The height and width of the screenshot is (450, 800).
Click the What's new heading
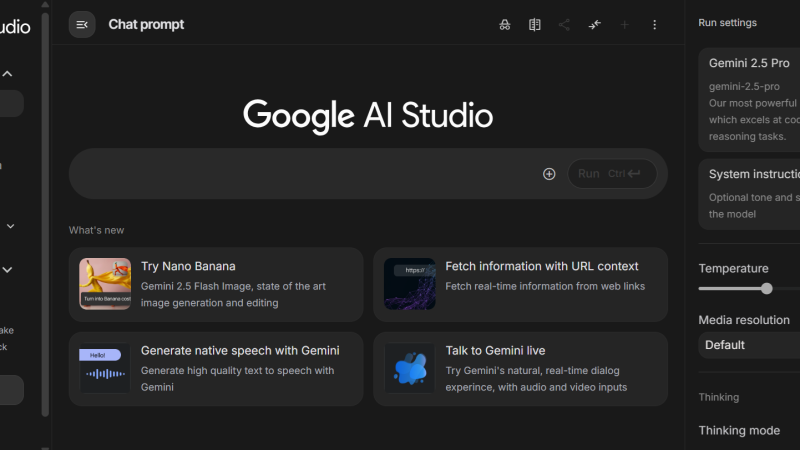pyautogui.click(x=96, y=230)
